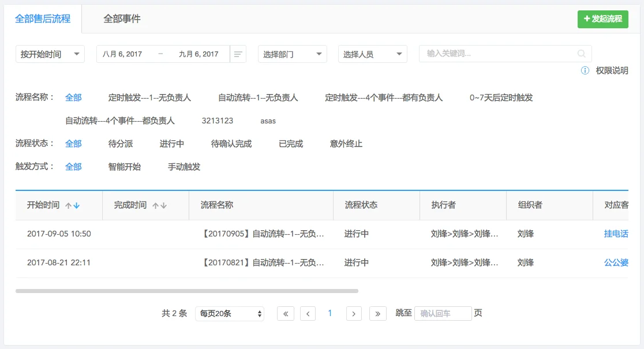Click the next page arrow
Viewport: 644px width, 349px height.
353,313
